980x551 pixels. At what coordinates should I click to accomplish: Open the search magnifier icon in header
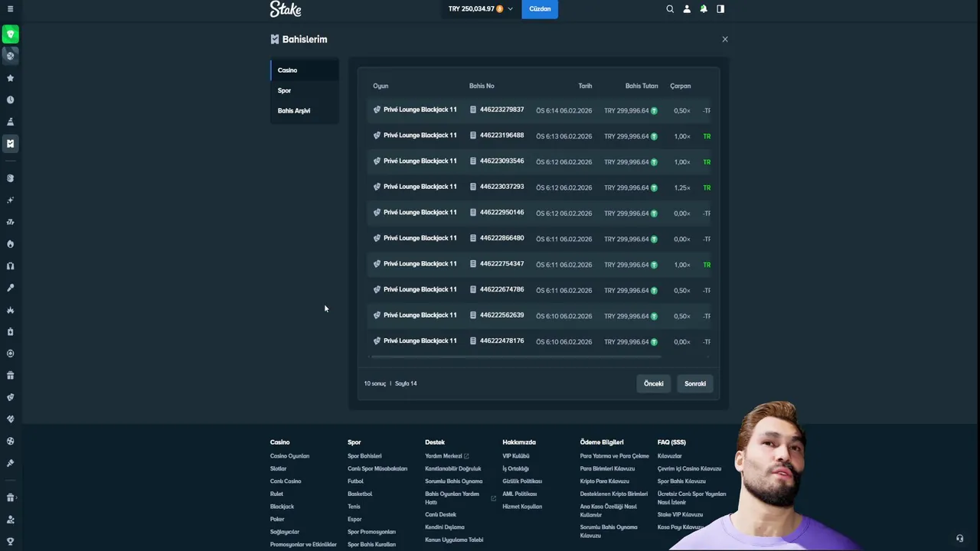pyautogui.click(x=670, y=9)
